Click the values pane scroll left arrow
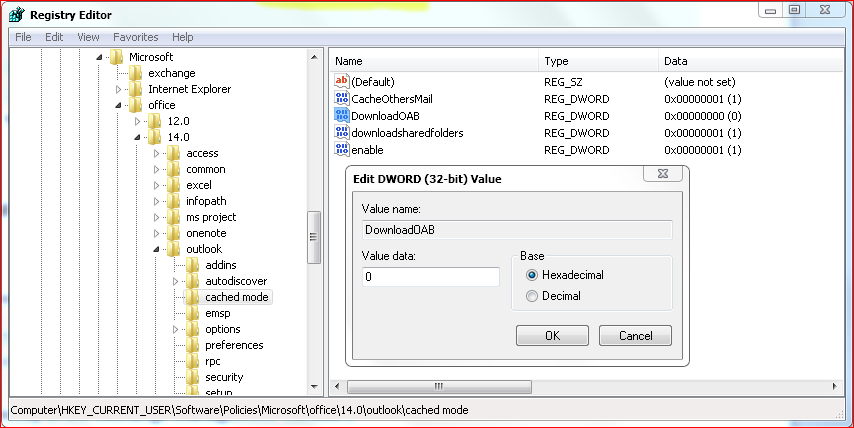 pos(337,387)
